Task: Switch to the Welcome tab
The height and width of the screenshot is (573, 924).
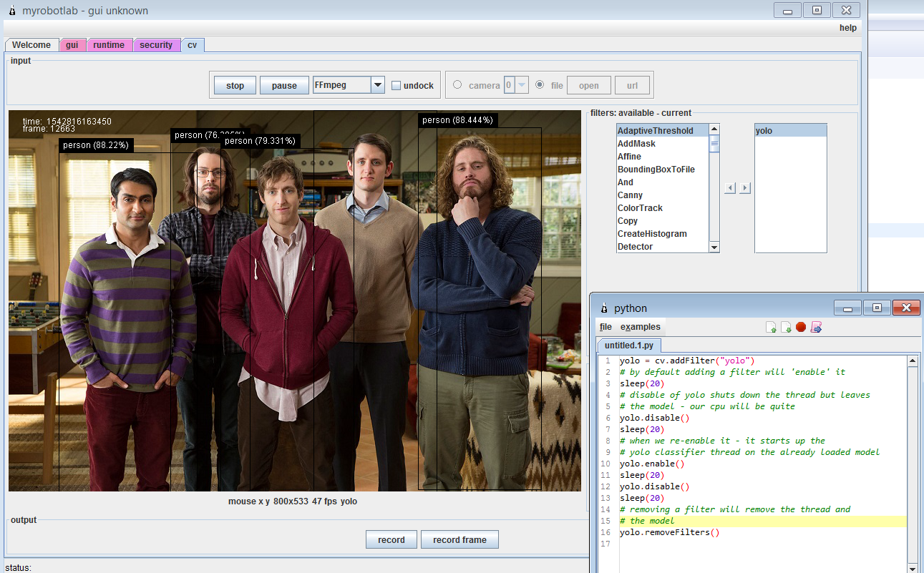Action: pos(31,45)
